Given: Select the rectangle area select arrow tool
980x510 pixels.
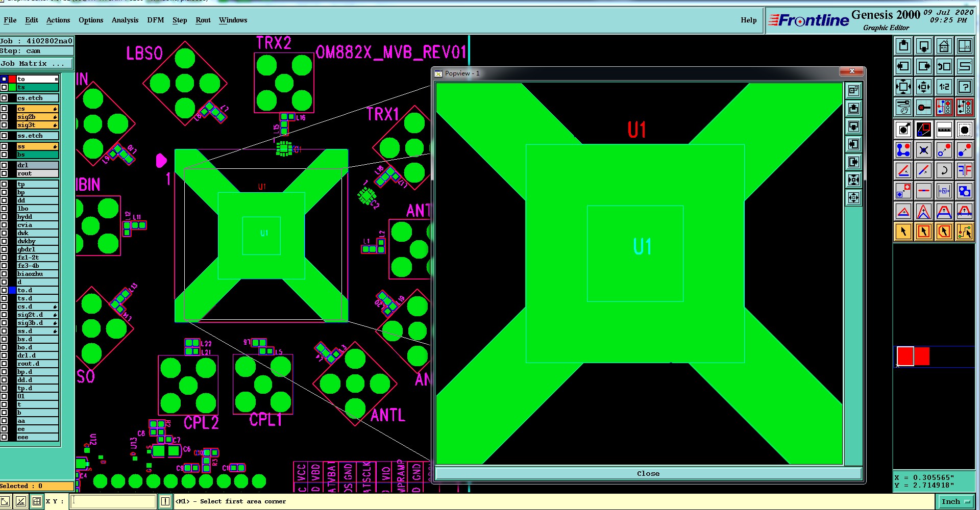Looking at the screenshot, I should pos(924,232).
